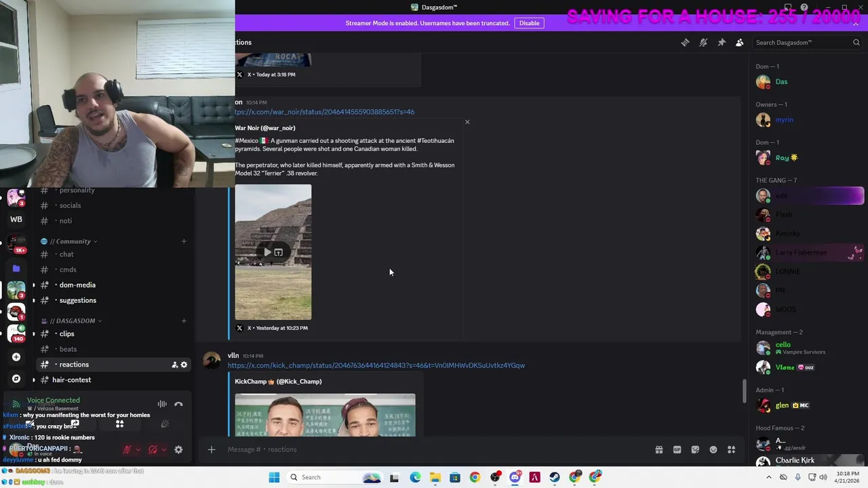This screenshot has height=488, width=868.
Task: Collapse the Community category
Action: 69,241
